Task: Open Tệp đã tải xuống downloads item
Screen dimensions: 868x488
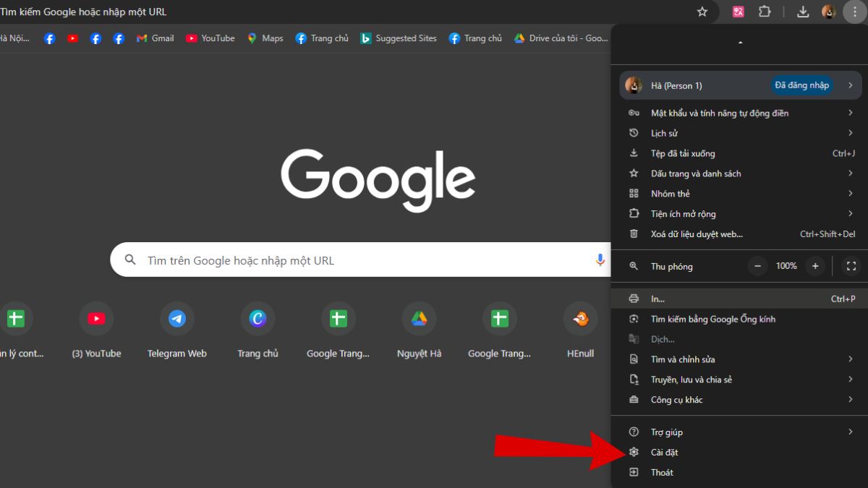Action: tap(741, 153)
